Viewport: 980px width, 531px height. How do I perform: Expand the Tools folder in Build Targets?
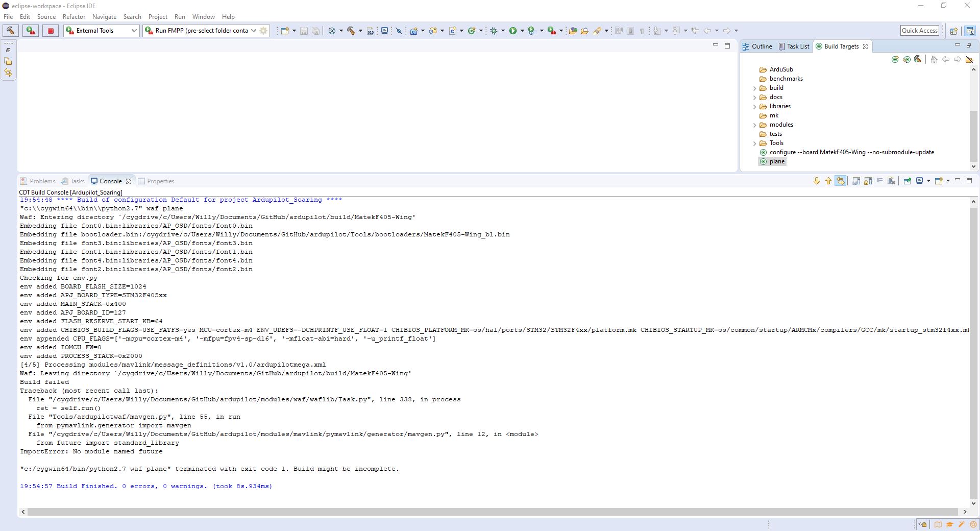(x=755, y=143)
